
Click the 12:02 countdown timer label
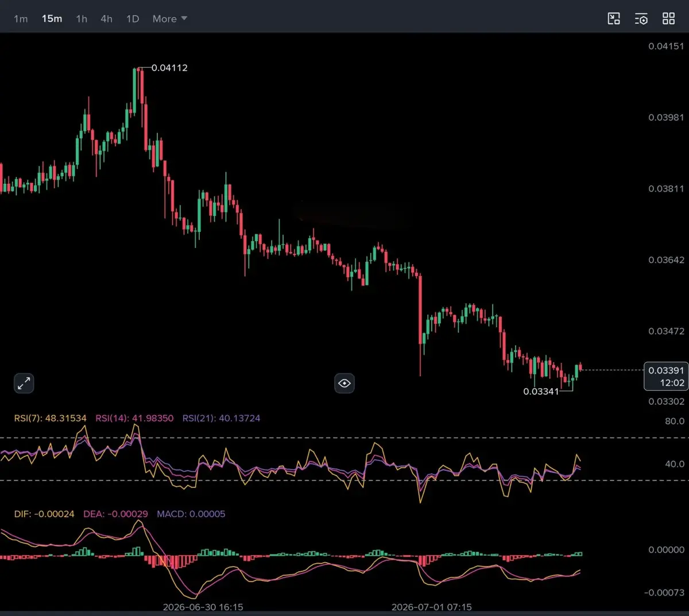[x=672, y=383]
